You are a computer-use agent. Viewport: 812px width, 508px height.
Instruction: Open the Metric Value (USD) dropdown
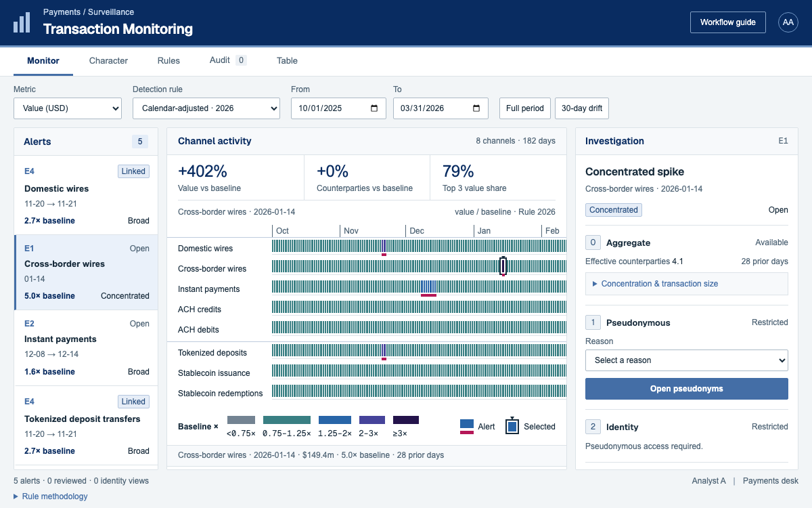pyautogui.click(x=68, y=108)
